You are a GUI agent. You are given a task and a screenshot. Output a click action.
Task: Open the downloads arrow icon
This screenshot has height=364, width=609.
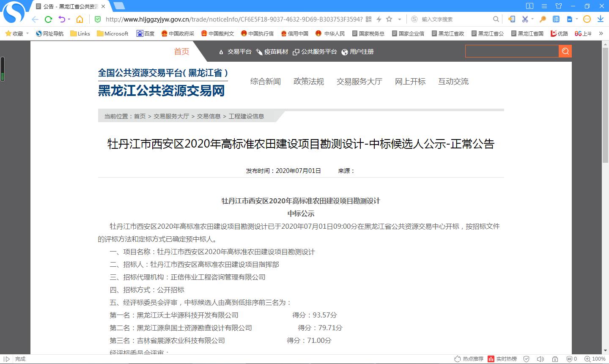[600, 19]
